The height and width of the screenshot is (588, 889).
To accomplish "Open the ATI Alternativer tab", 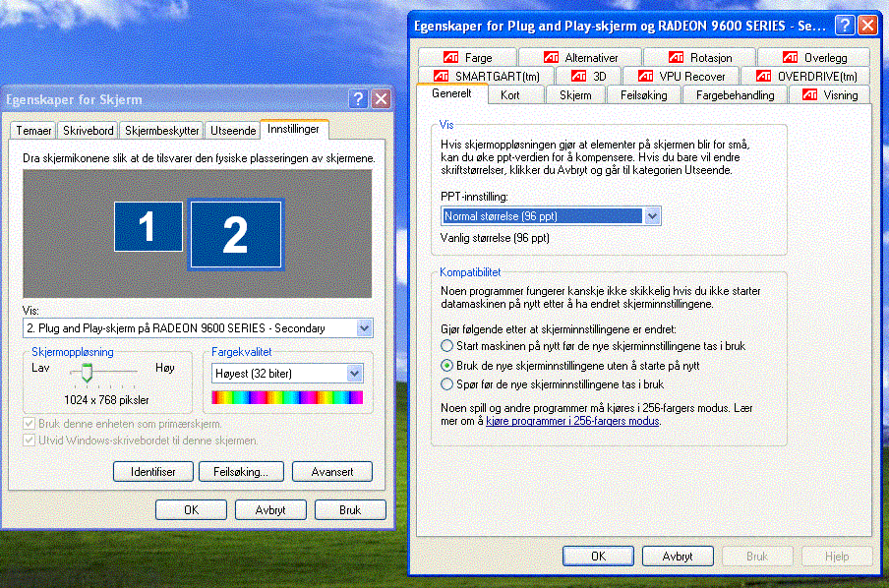I will click(580, 58).
